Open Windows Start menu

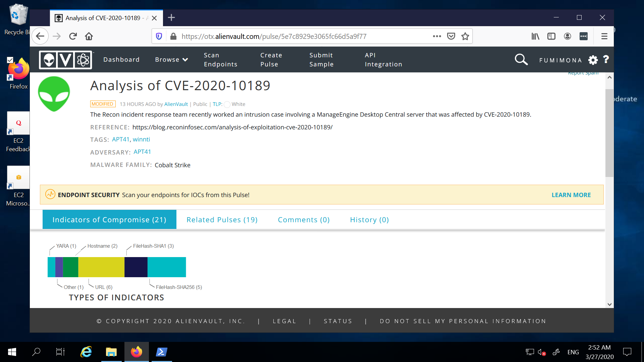click(x=12, y=352)
